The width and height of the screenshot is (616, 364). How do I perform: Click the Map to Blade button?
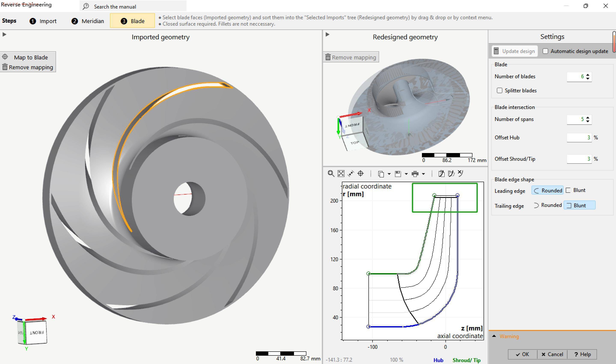pos(28,57)
